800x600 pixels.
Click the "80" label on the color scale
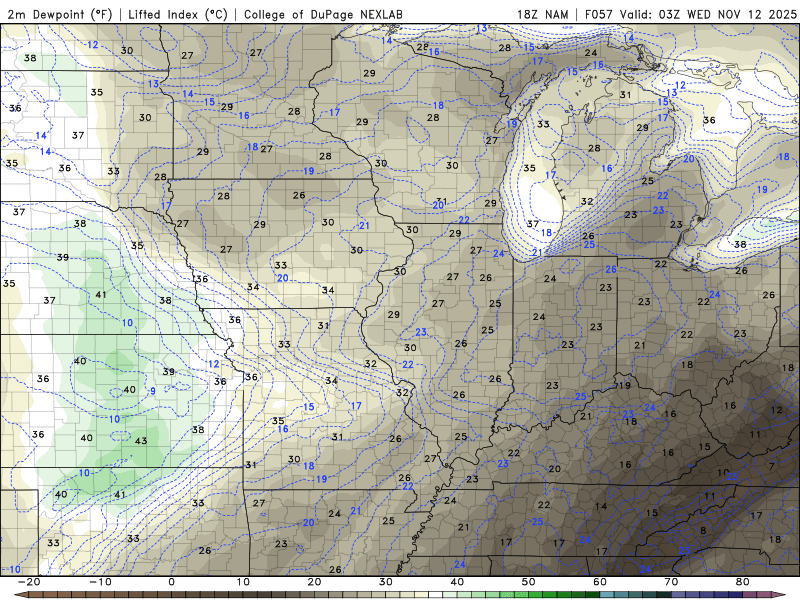[x=742, y=582]
